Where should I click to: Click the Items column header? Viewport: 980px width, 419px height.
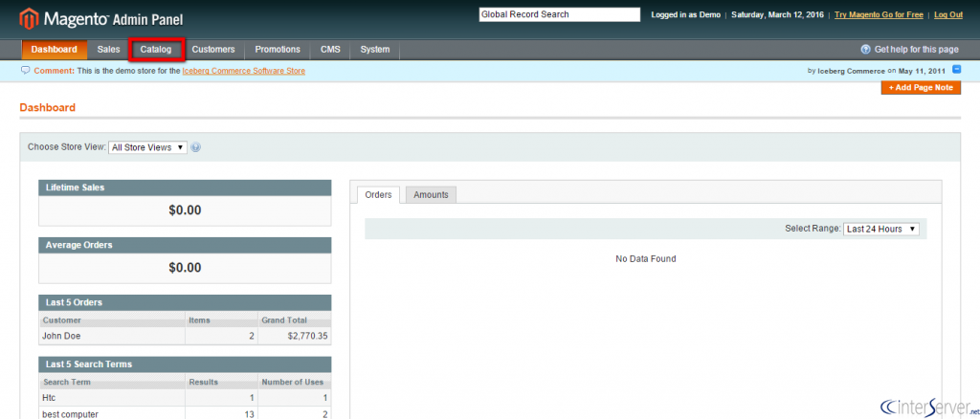click(221, 320)
